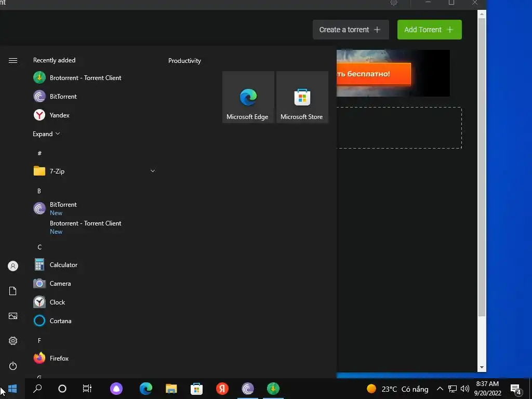Click the Windows Start button
532x399 pixels.
(12, 389)
